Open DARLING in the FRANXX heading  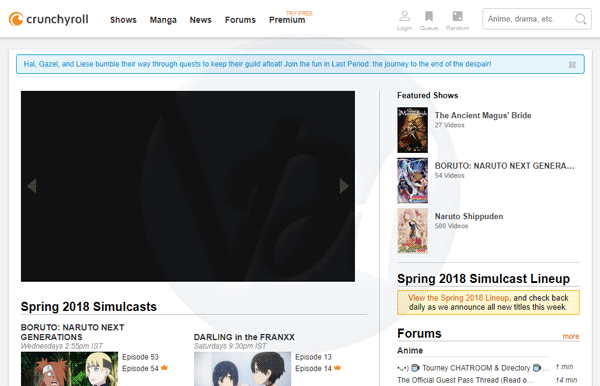244,337
